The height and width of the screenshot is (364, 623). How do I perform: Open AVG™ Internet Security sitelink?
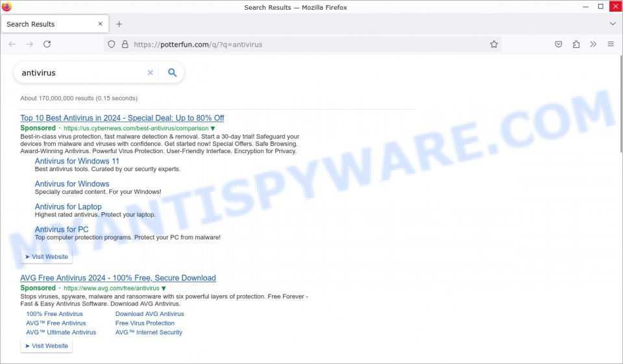point(149,332)
